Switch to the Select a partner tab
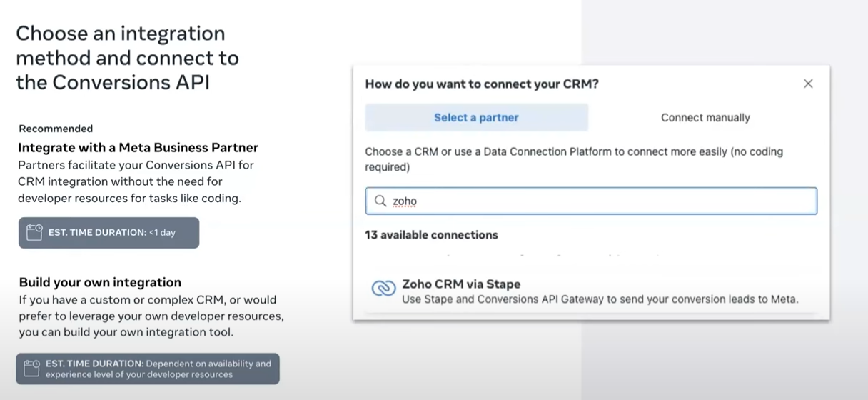Image resolution: width=868 pixels, height=400 pixels. click(x=476, y=118)
